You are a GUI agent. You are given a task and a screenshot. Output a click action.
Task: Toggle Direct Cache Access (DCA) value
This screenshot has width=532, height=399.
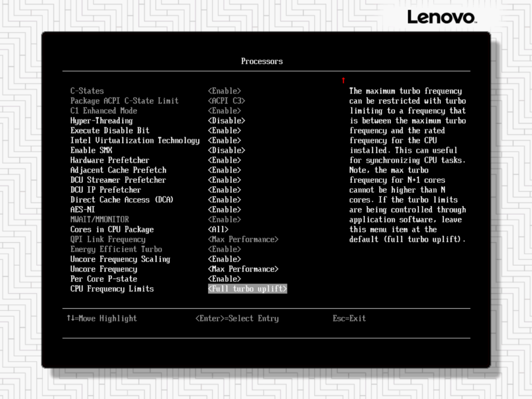pos(224,199)
